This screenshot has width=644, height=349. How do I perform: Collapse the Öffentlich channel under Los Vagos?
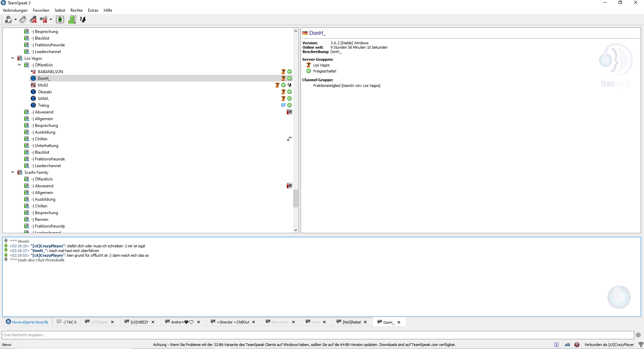(19, 65)
